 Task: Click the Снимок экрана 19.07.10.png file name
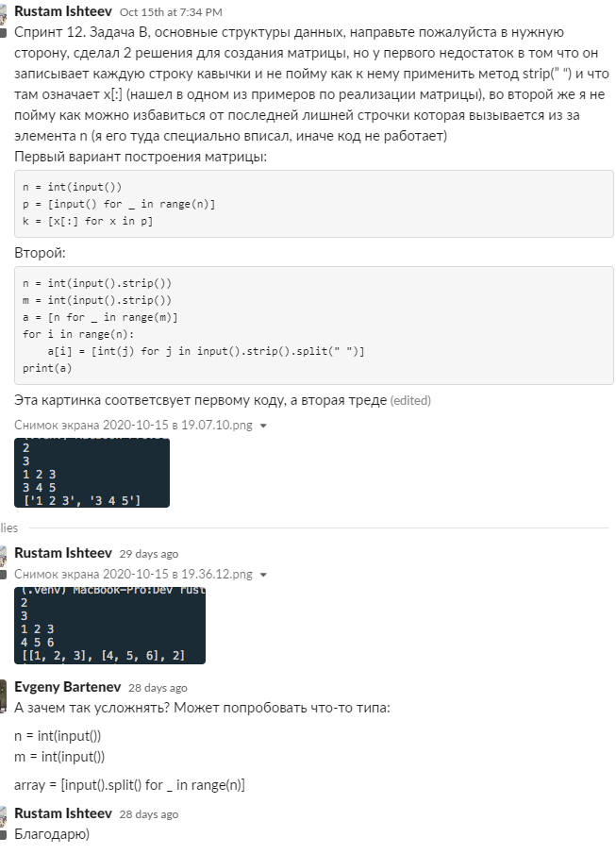(x=133, y=426)
